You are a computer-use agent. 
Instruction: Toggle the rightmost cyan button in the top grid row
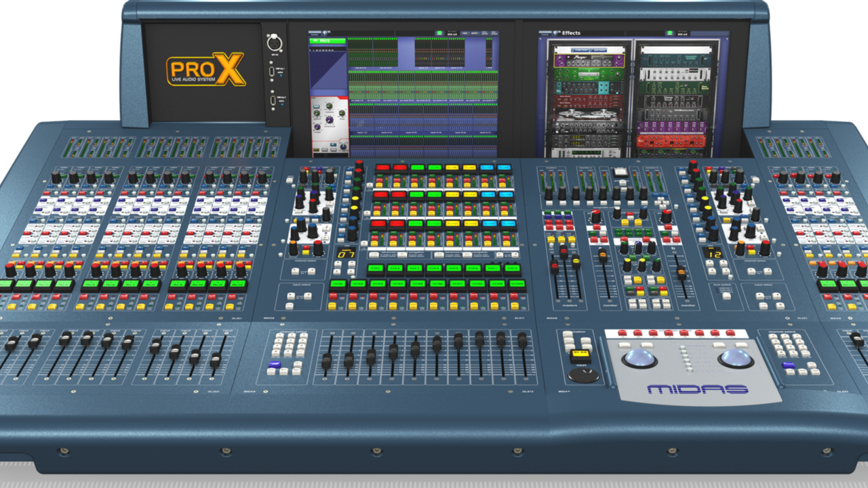(505, 167)
